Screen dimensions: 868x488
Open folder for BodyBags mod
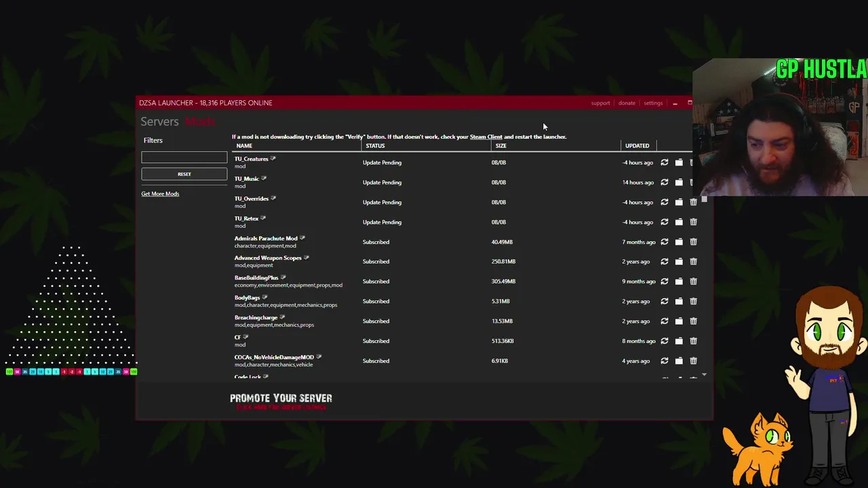tap(679, 301)
